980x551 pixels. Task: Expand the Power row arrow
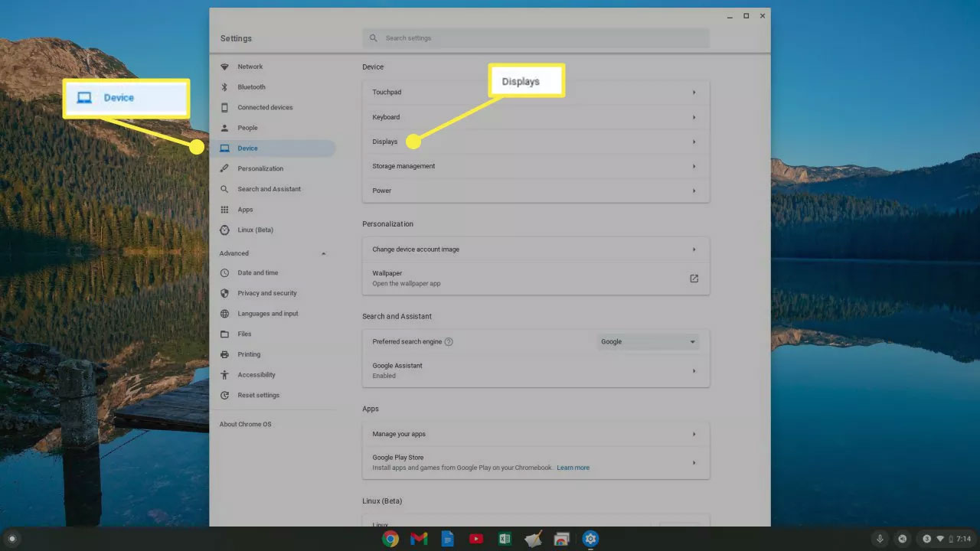coord(694,191)
